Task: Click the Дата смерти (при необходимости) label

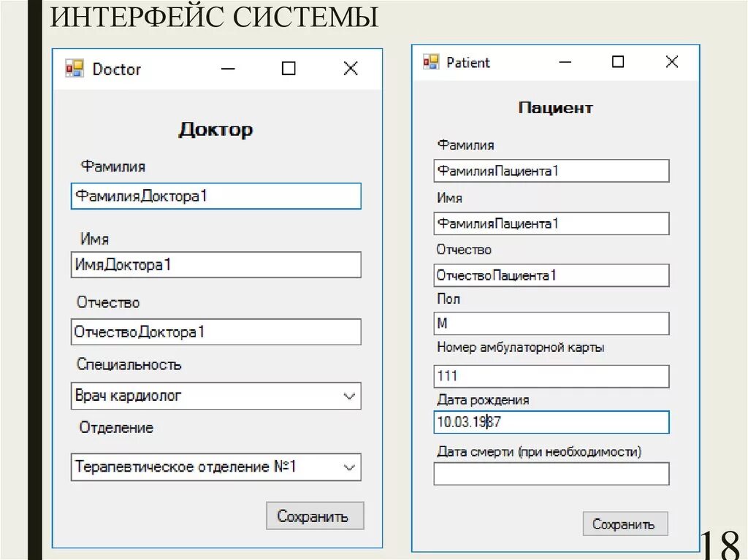Action: pyautogui.click(x=539, y=451)
